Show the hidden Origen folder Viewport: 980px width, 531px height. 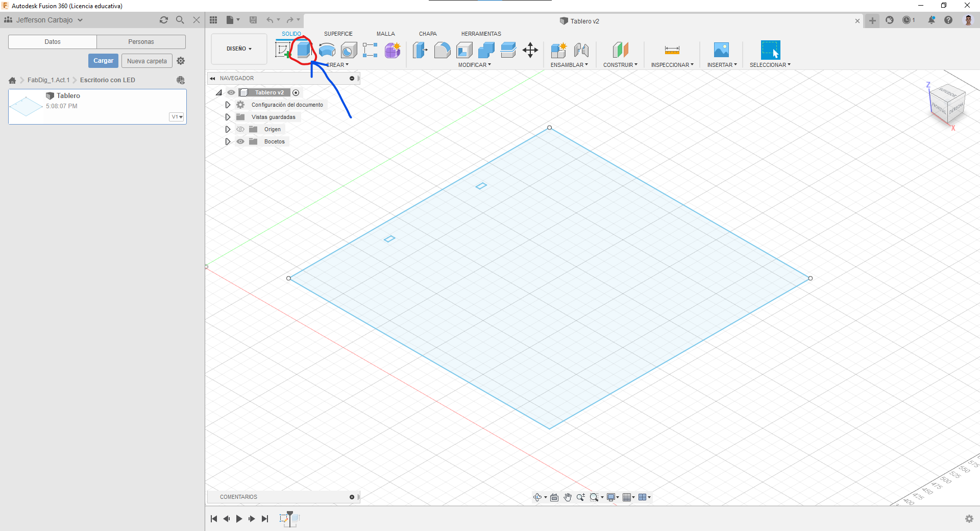240,129
